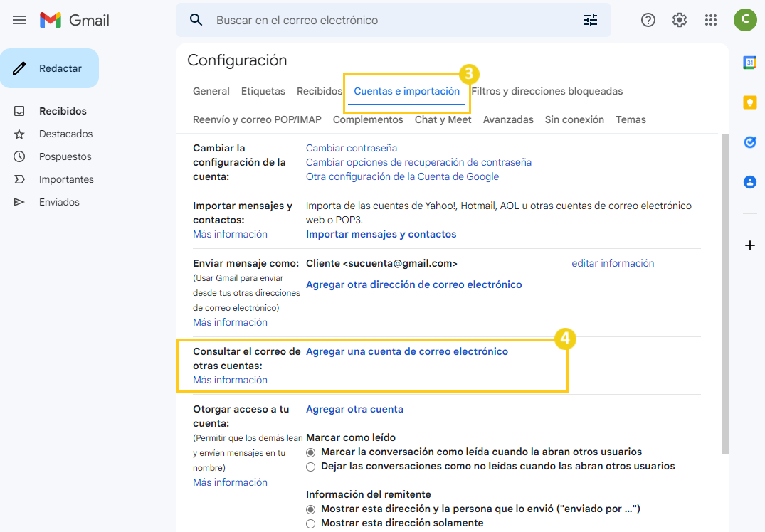Click the Gmail logo

coord(74,20)
